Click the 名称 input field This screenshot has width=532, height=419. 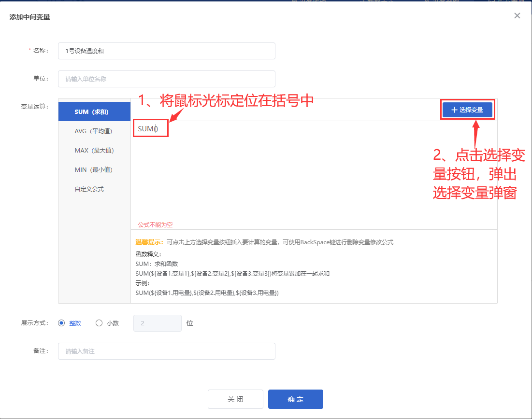point(167,51)
